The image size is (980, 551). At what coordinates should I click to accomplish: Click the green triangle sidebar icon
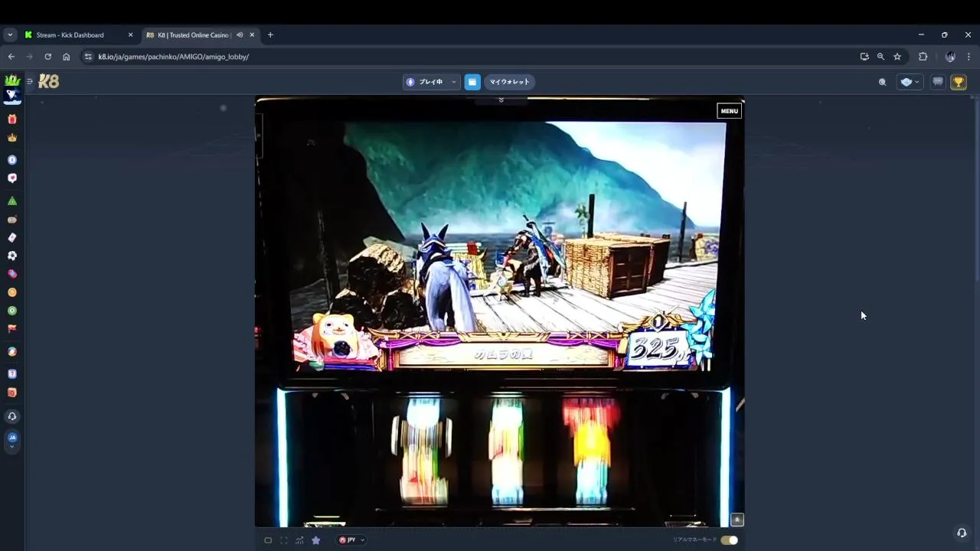(x=12, y=201)
